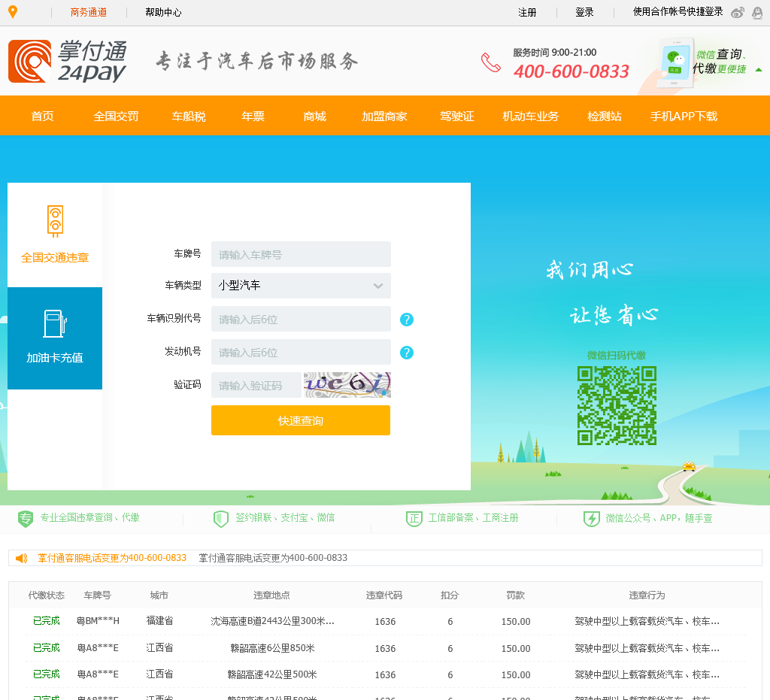Viewport: 770px width, 700px height.
Task: Click 赣韶高速6公里850米 cell
Action: point(272,648)
